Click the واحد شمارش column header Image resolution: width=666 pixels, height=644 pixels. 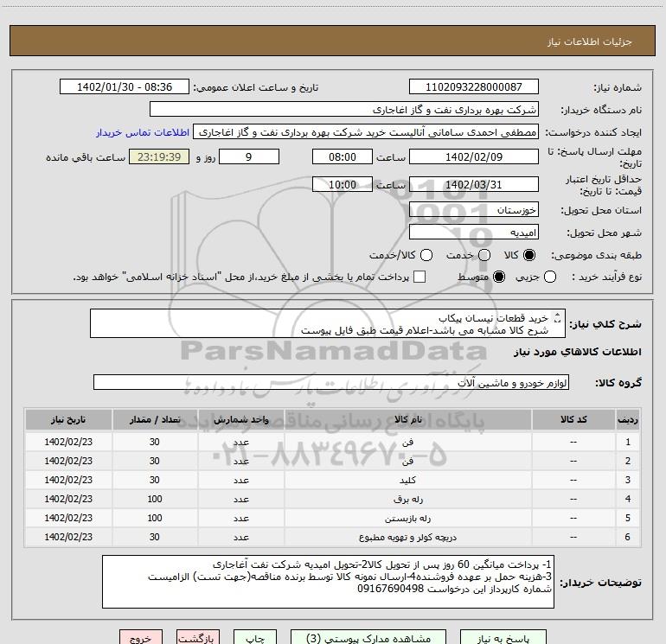click(x=240, y=419)
